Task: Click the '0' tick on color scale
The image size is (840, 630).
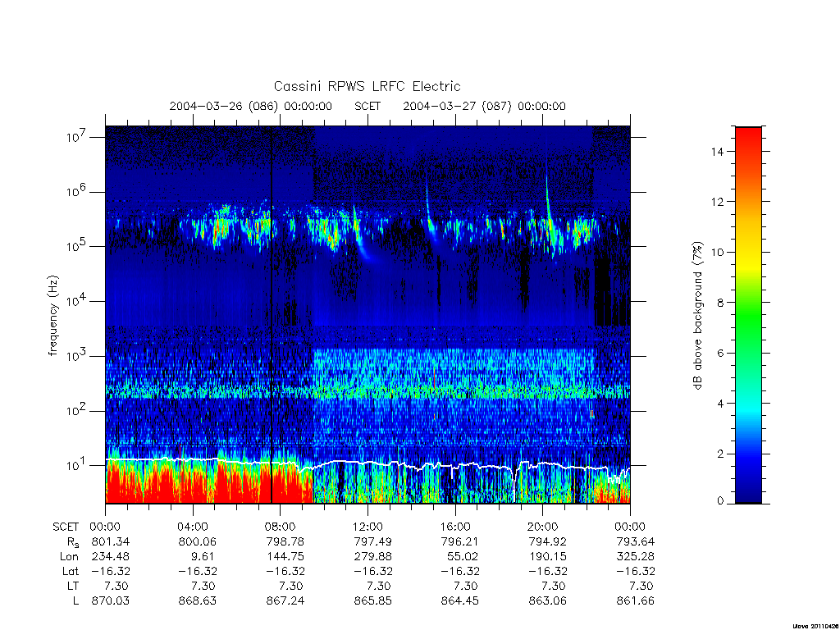Action: pyautogui.click(x=720, y=501)
